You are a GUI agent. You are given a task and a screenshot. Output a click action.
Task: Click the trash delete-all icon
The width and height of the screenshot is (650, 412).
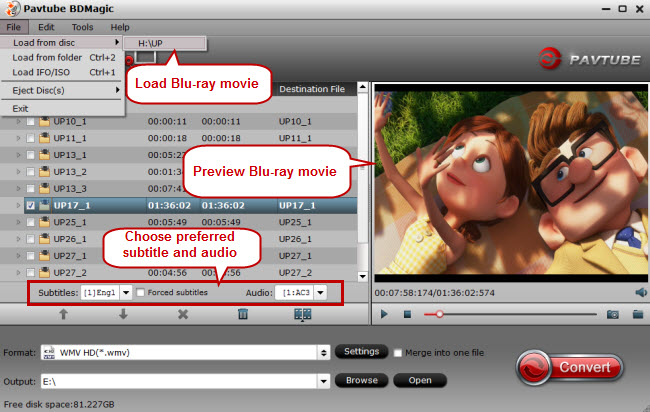(243, 315)
